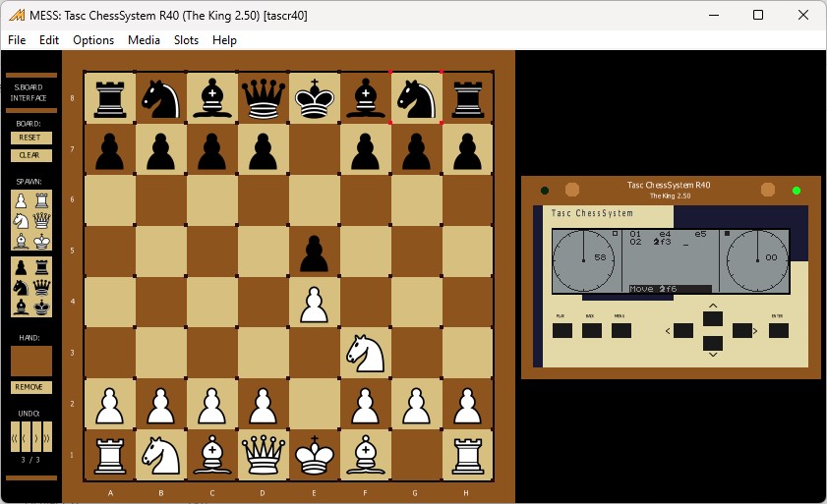Pick the black rook spawn piece
827x504 pixels.
click(41, 266)
